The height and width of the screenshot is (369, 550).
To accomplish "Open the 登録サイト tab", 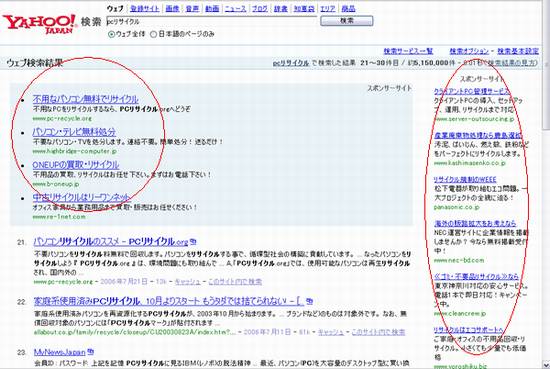I will [145, 8].
